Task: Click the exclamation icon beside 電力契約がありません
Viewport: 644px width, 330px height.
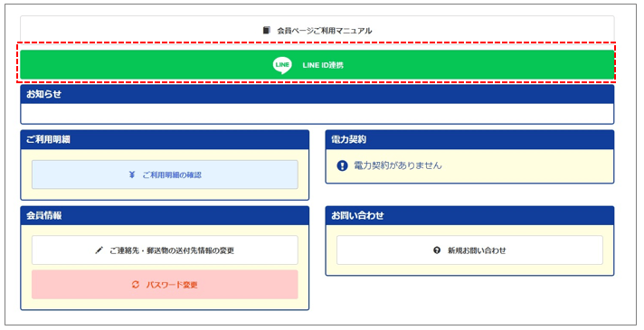Action: pyautogui.click(x=342, y=165)
